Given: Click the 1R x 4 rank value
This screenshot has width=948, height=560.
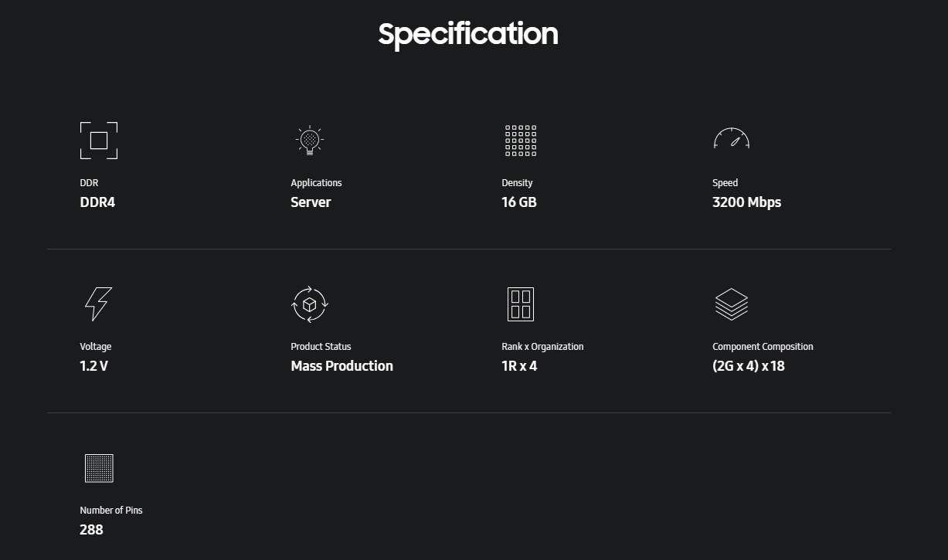Looking at the screenshot, I should (519, 366).
